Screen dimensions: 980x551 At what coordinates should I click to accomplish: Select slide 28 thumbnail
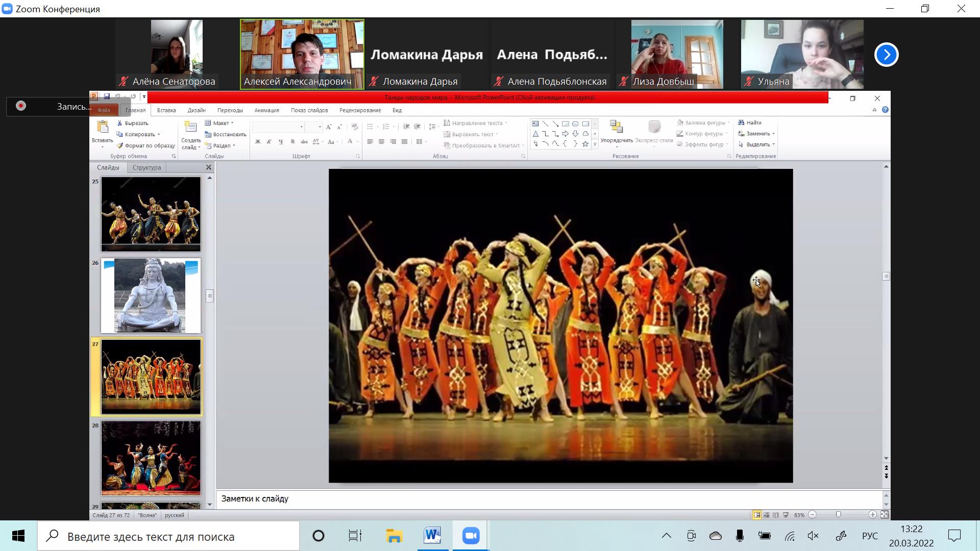[x=151, y=458]
